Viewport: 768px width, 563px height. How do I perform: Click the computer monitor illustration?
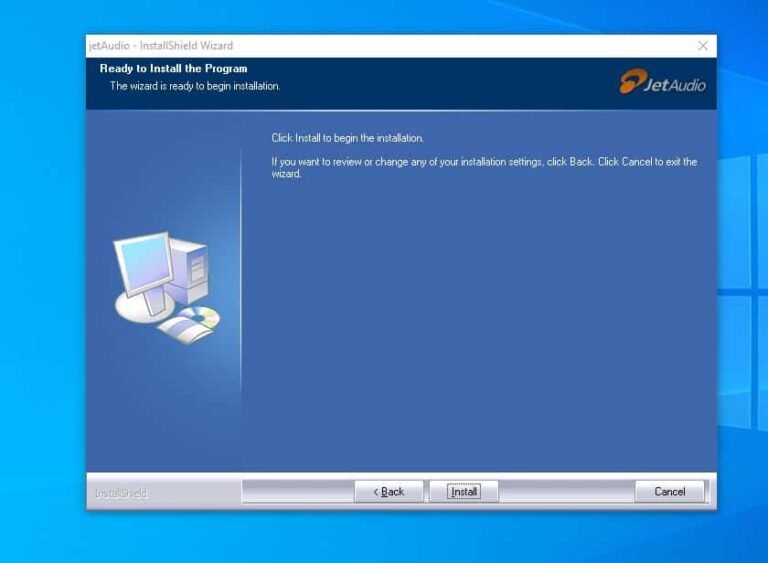[142, 268]
